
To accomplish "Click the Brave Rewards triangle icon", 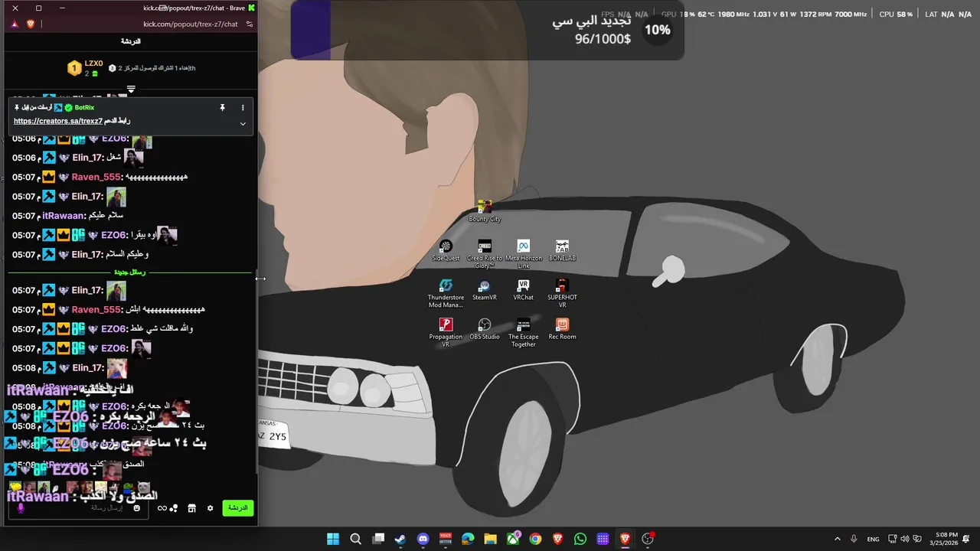I will (x=15, y=24).
